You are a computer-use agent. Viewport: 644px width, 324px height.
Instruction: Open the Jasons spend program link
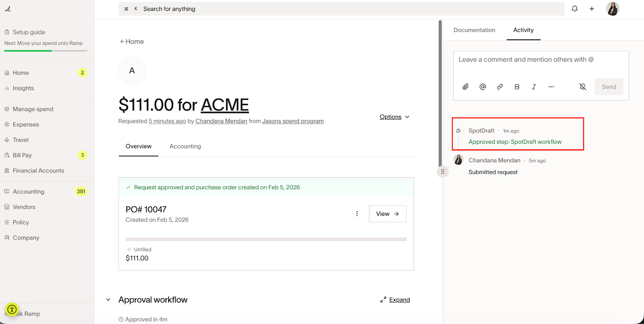(293, 121)
